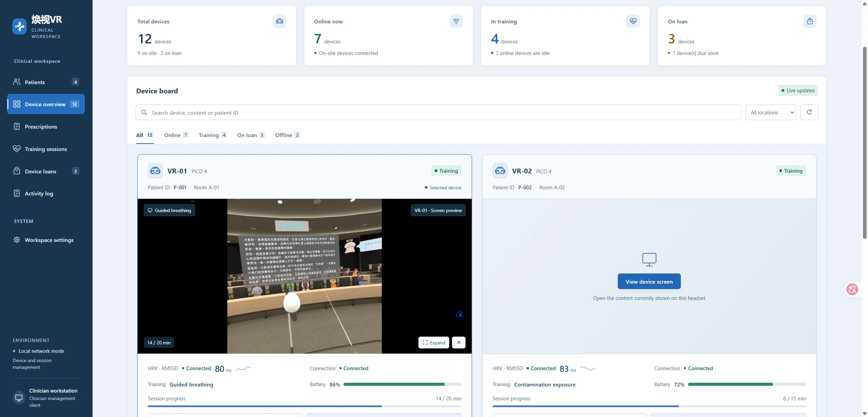Viewport: 868px width, 417px height.
Task: Click View device screen button
Action: click(x=649, y=282)
